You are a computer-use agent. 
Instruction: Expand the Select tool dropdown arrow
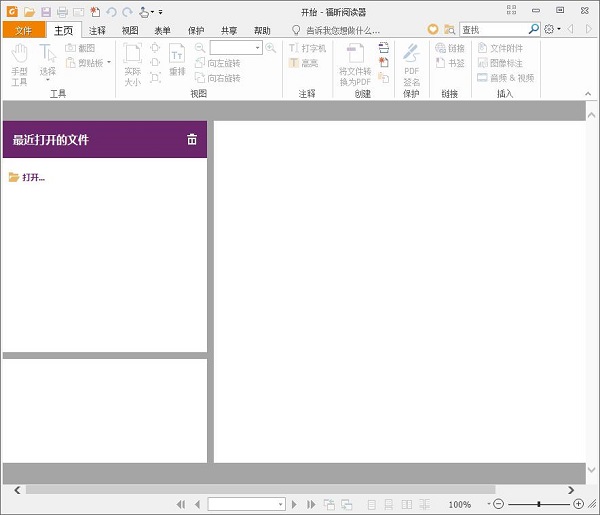coord(47,80)
